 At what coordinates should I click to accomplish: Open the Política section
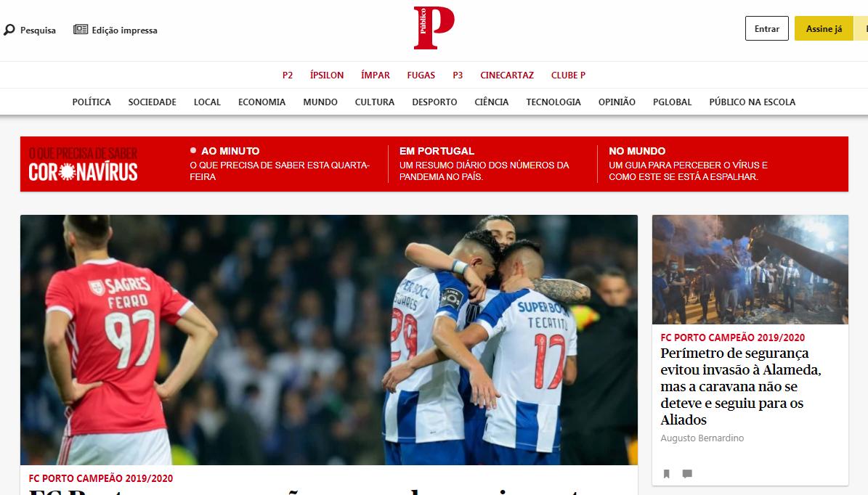click(x=92, y=102)
